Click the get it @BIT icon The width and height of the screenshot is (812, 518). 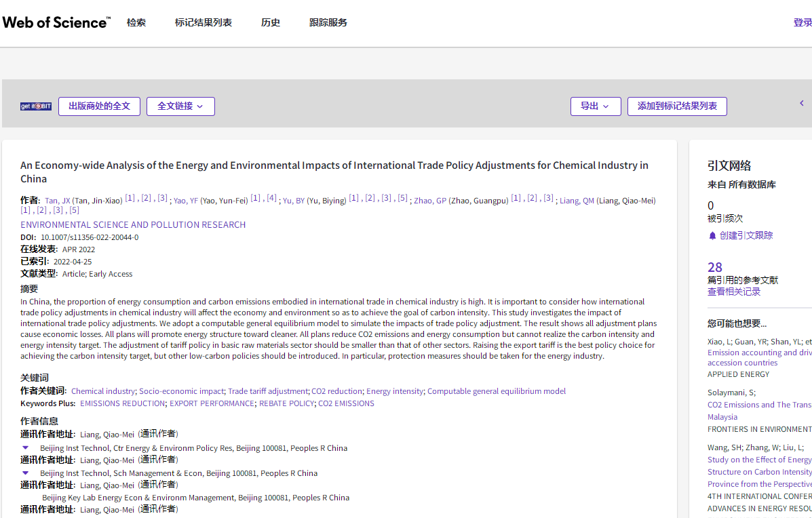[x=36, y=106]
